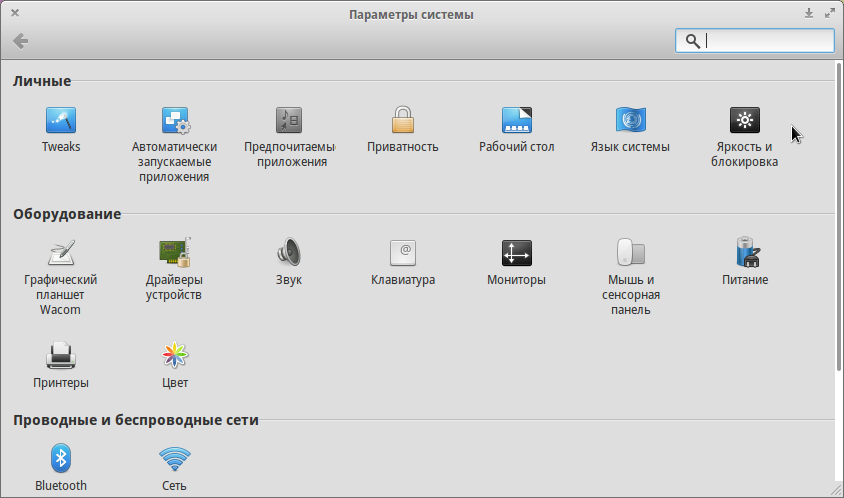This screenshot has width=844, height=498.
Task: Open Автоматически запускаемые приложения settings
Action: (x=175, y=121)
